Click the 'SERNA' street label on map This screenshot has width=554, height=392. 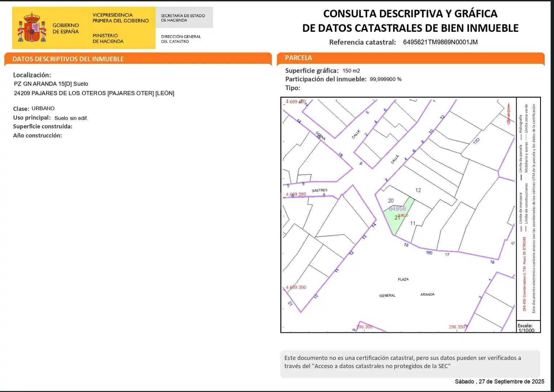pos(320,136)
